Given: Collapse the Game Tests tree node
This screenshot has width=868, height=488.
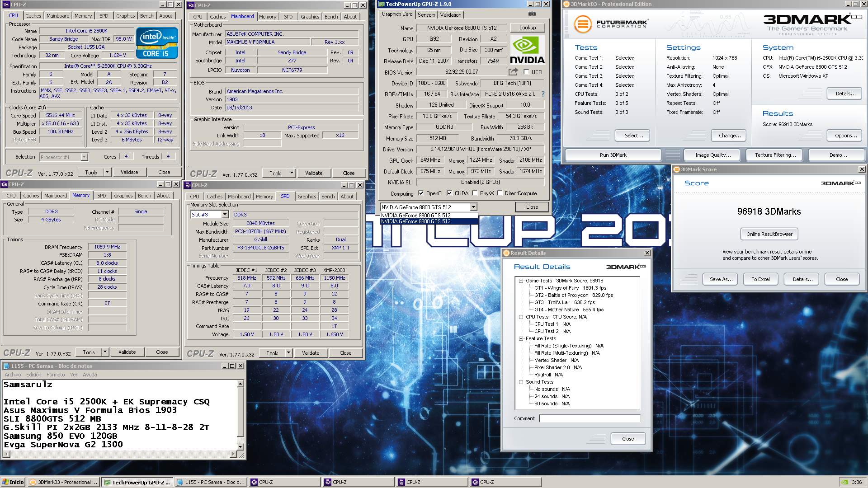Looking at the screenshot, I should [521, 281].
